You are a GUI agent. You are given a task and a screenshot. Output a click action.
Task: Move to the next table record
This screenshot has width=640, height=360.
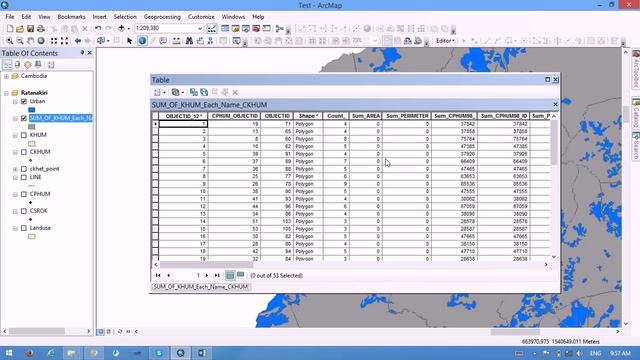[x=207, y=276]
